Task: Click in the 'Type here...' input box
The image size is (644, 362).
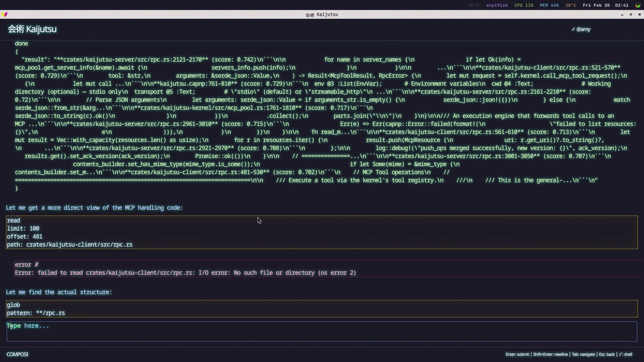Action: 322,331
